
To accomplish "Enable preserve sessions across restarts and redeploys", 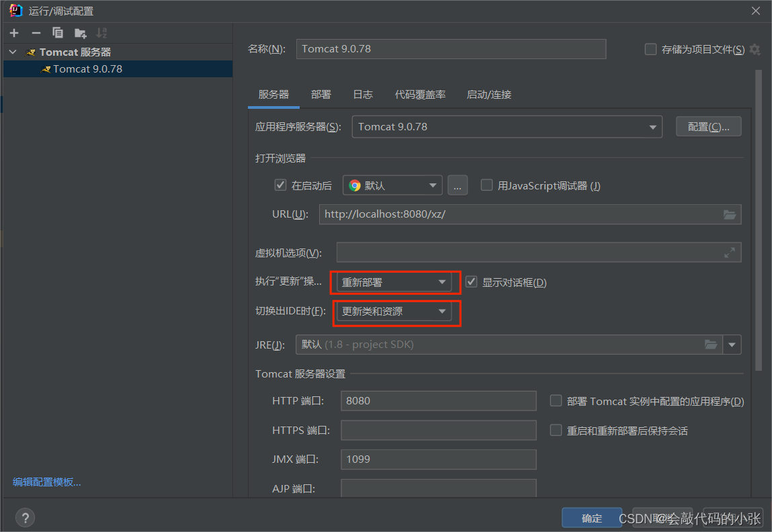I will click(x=556, y=430).
